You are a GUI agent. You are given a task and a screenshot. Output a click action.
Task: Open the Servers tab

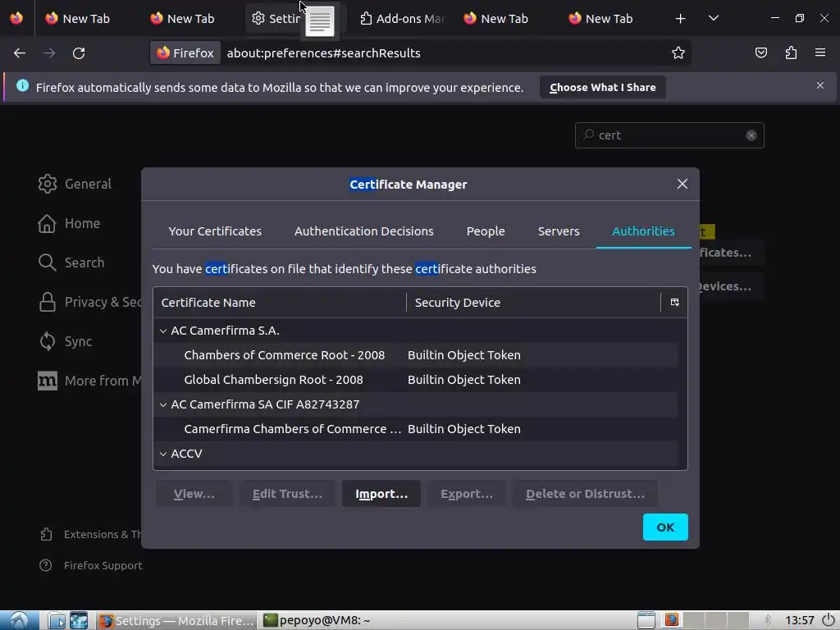558,231
